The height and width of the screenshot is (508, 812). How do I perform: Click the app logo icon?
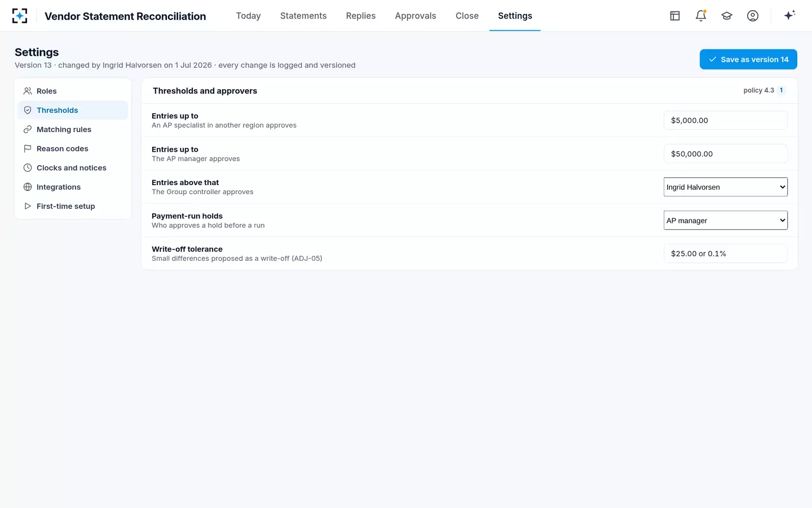click(20, 16)
